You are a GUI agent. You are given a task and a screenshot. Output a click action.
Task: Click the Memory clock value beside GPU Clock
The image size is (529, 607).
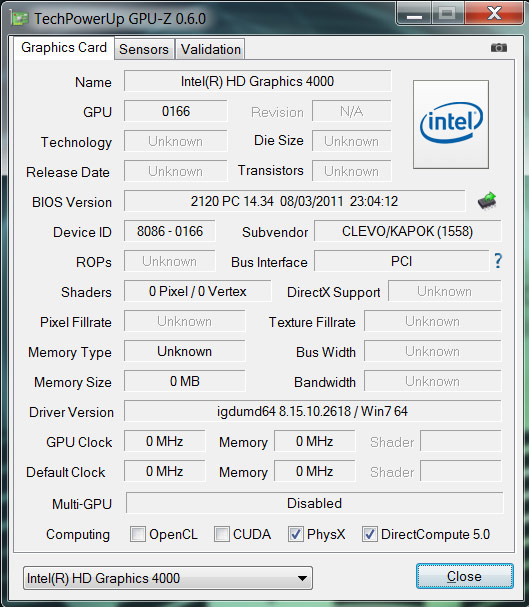(315, 441)
